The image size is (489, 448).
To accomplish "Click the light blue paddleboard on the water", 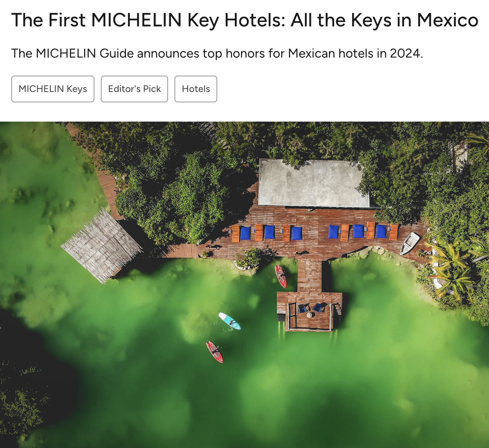I will (x=229, y=321).
